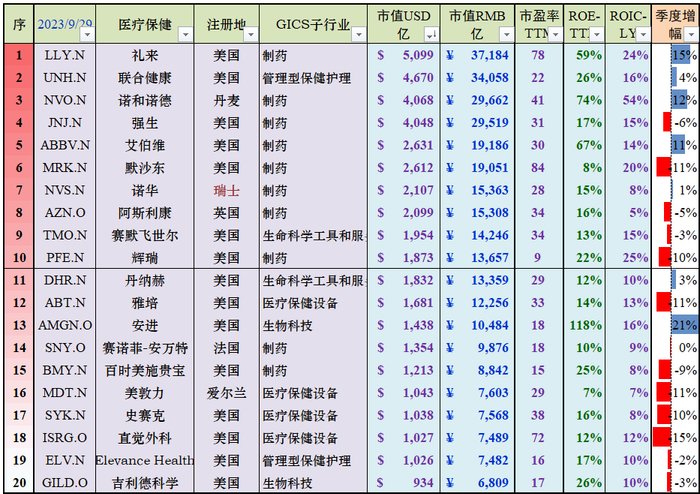Viewport: 700px width, 494px height.
Task: Open the 市值RMB亿 column filter dropdown
Action: pyautogui.click(x=506, y=34)
